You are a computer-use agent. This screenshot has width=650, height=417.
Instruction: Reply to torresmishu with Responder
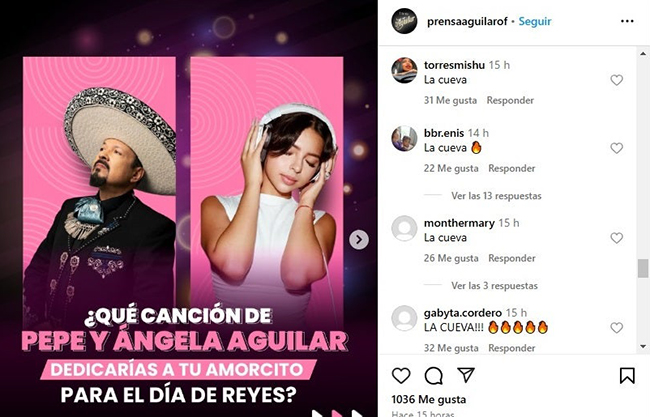click(510, 100)
